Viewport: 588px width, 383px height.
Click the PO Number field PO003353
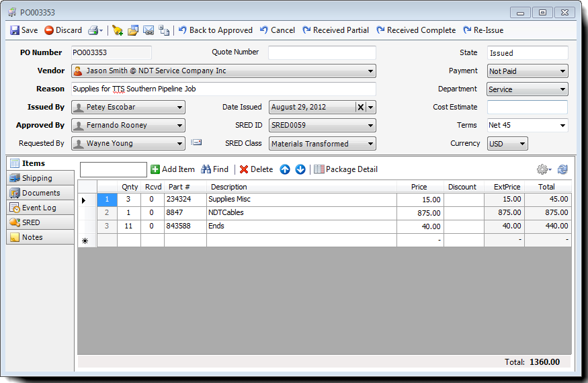click(x=112, y=52)
